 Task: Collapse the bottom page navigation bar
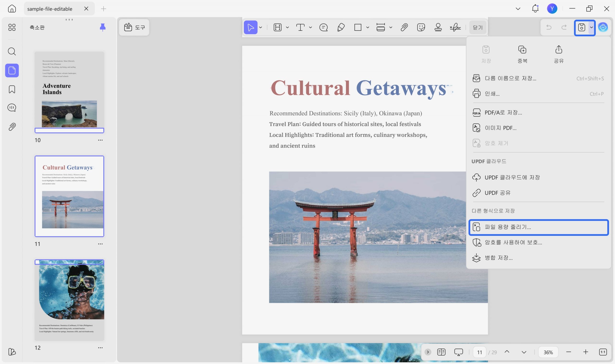(x=428, y=352)
